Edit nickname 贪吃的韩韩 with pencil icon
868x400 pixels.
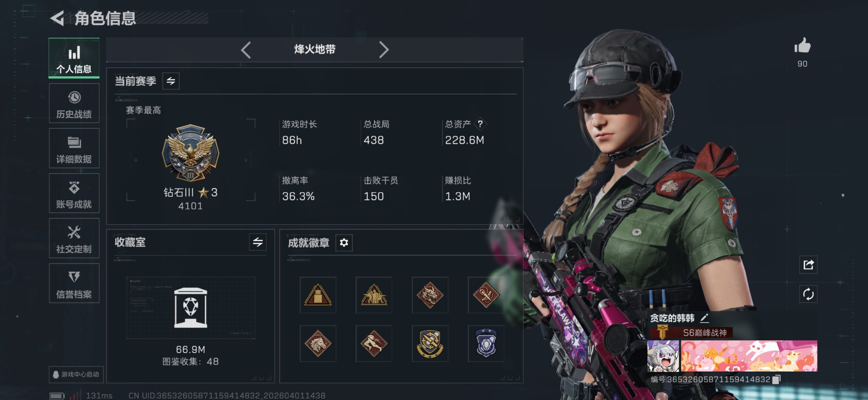point(705,318)
